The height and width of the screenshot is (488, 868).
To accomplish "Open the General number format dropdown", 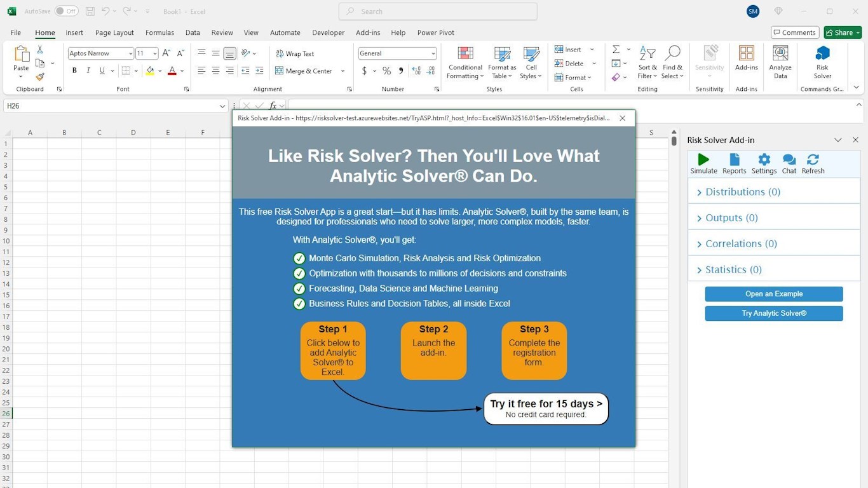I will (x=433, y=53).
